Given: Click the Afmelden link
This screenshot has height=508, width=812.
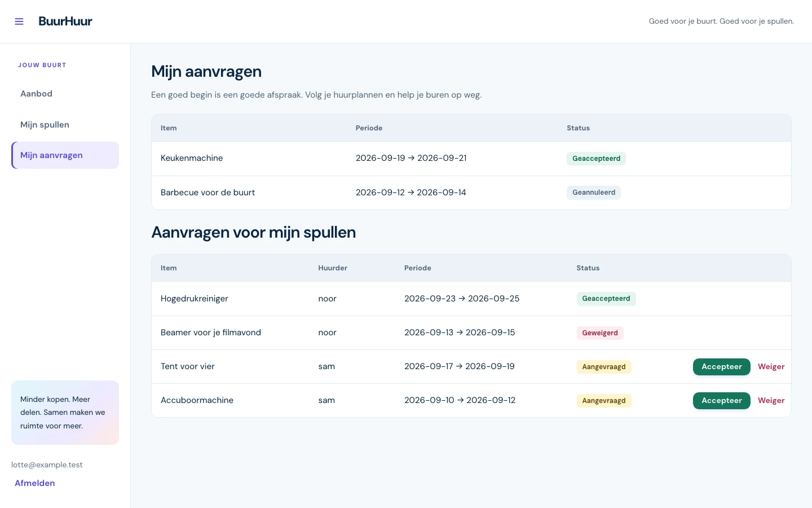Looking at the screenshot, I should point(35,483).
